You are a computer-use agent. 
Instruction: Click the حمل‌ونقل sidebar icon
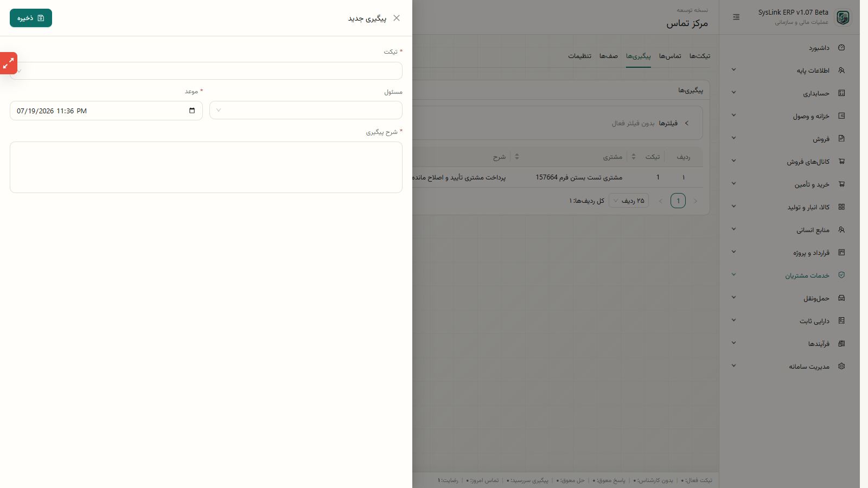841,298
